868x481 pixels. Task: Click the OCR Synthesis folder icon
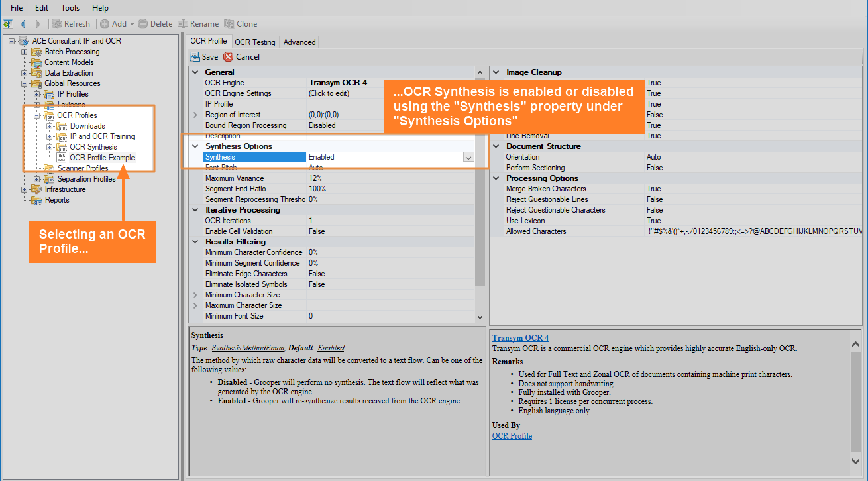pos(62,147)
